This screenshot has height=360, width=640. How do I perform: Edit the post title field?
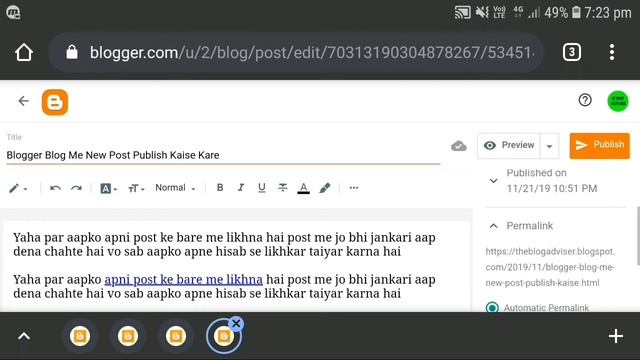tap(223, 155)
